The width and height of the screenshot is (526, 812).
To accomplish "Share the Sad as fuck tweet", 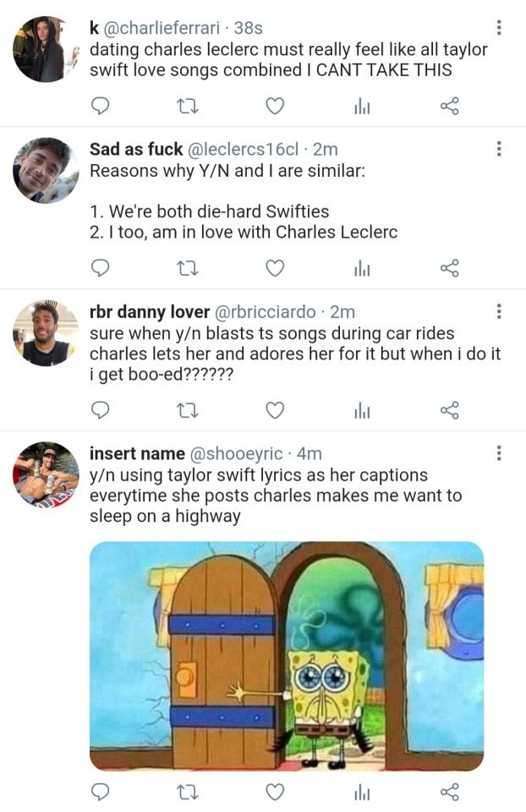I will (450, 268).
